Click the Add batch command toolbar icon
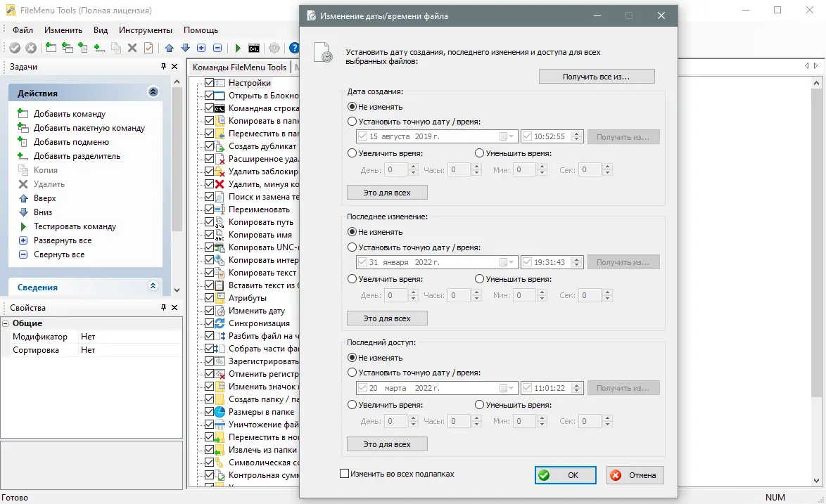The height and width of the screenshot is (504, 826). (x=67, y=48)
